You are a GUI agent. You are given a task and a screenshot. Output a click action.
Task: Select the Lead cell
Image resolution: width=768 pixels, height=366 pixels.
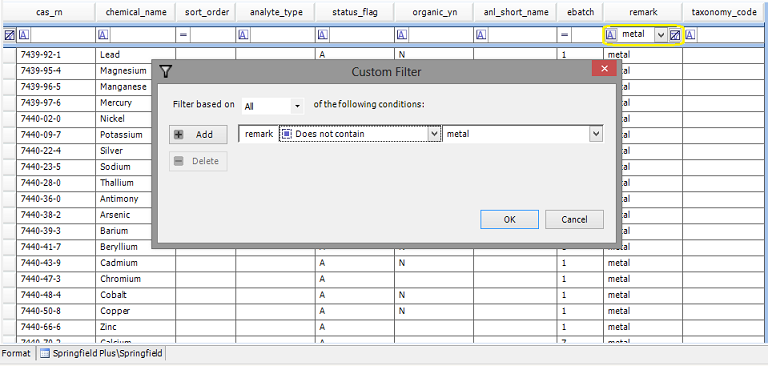[x=136, y=55]
